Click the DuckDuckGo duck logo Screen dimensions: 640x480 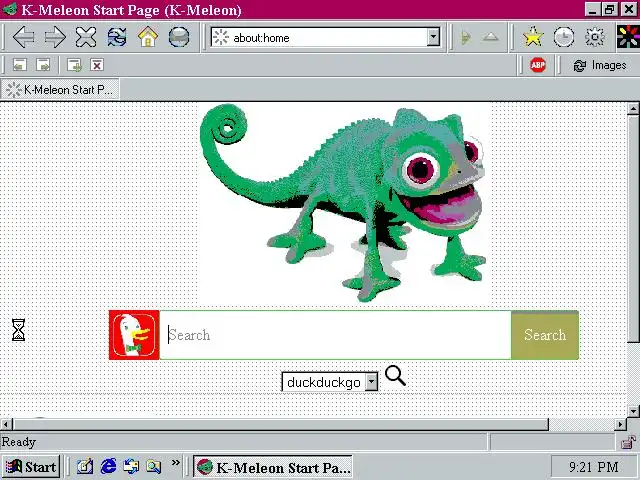[x=134, y=335]
